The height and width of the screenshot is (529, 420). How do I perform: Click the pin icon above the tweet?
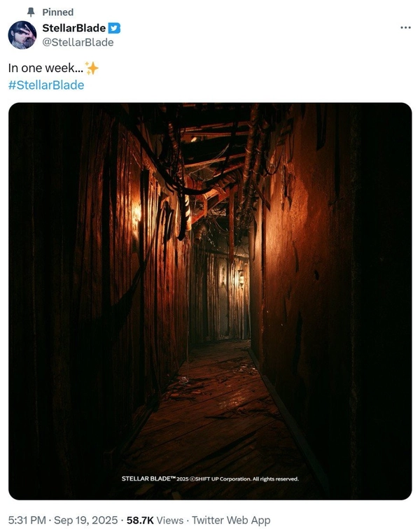31,12
